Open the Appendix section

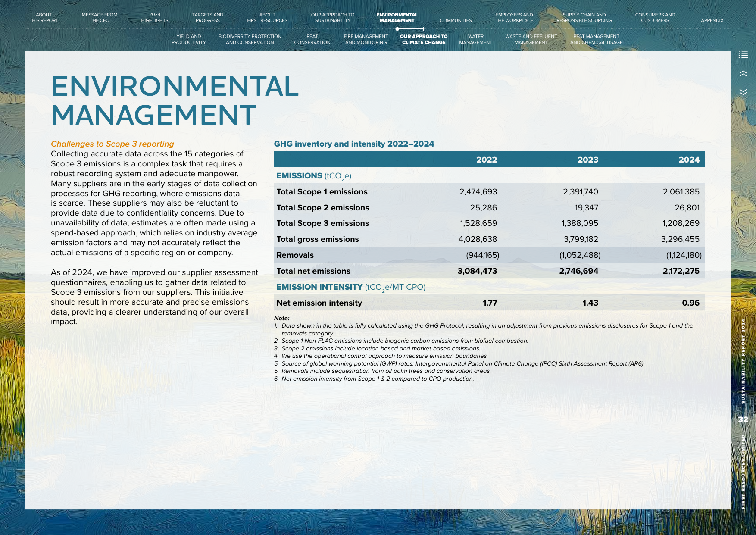coord(712,20)
